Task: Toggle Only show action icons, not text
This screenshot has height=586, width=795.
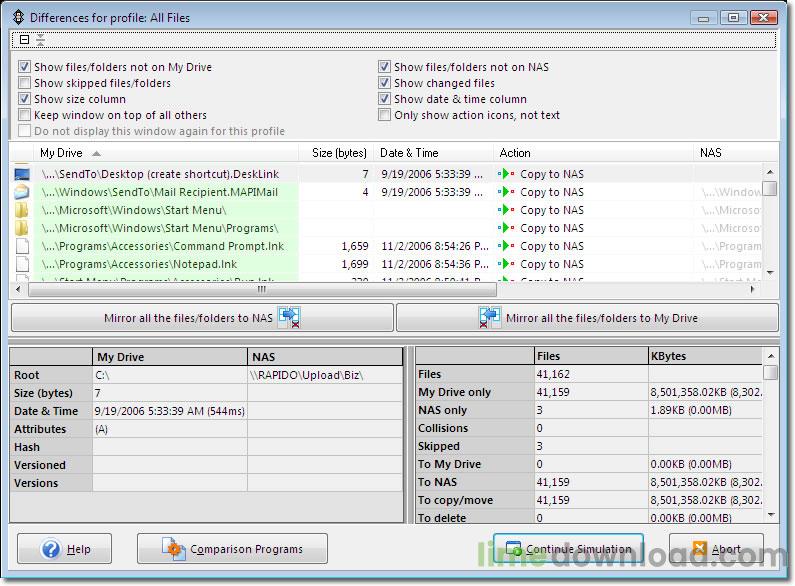Action: point(385,115)
